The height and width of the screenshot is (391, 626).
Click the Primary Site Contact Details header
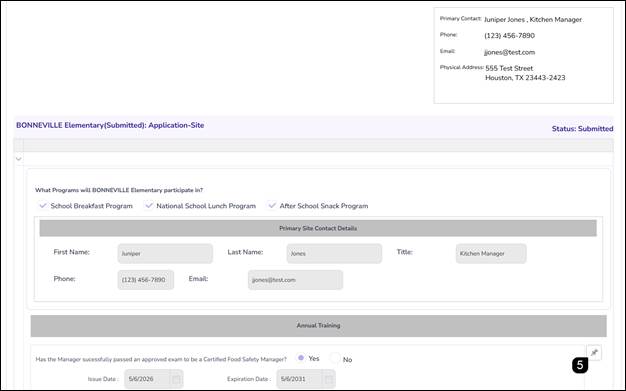[318, 228]
